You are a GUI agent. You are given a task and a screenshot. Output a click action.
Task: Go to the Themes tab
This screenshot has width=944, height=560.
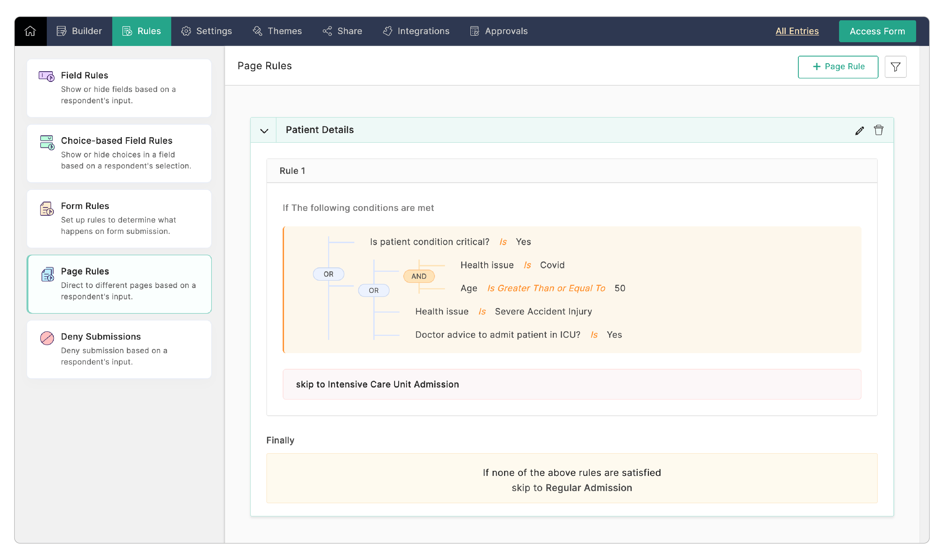click(x=277, y=31)
